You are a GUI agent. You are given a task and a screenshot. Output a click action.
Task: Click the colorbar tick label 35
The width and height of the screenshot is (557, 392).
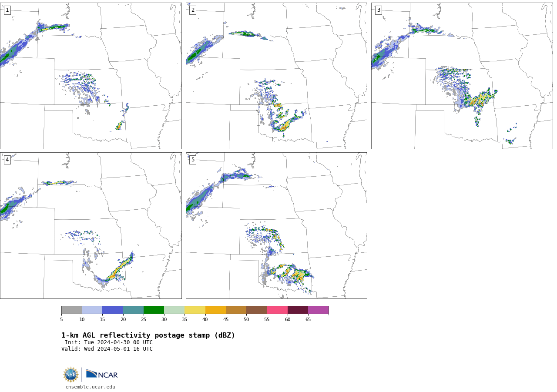[x=185, y=319]
